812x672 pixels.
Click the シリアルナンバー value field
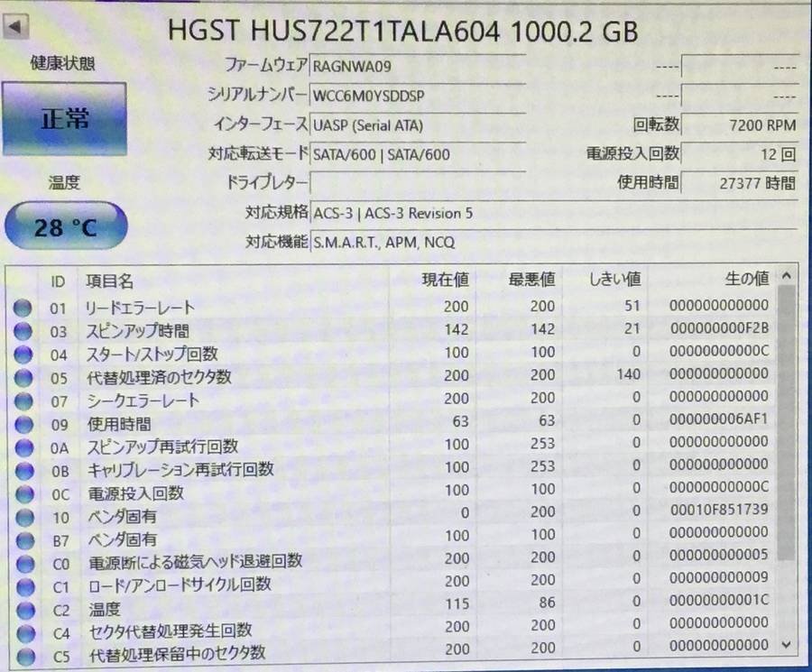click(420, 95)
